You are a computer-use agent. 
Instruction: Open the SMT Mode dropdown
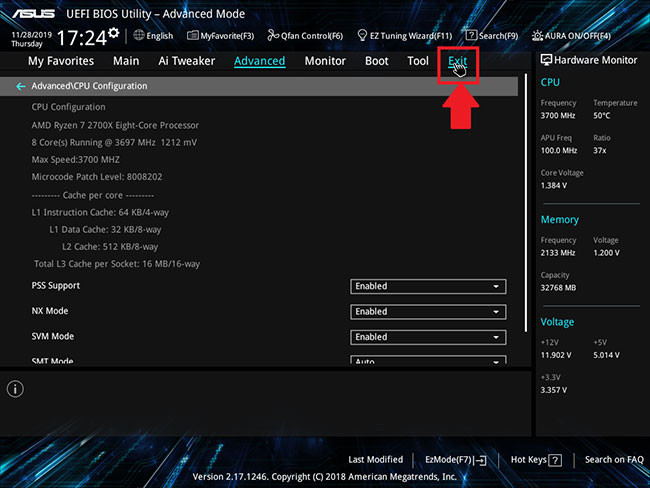click(x=428, y=360)
